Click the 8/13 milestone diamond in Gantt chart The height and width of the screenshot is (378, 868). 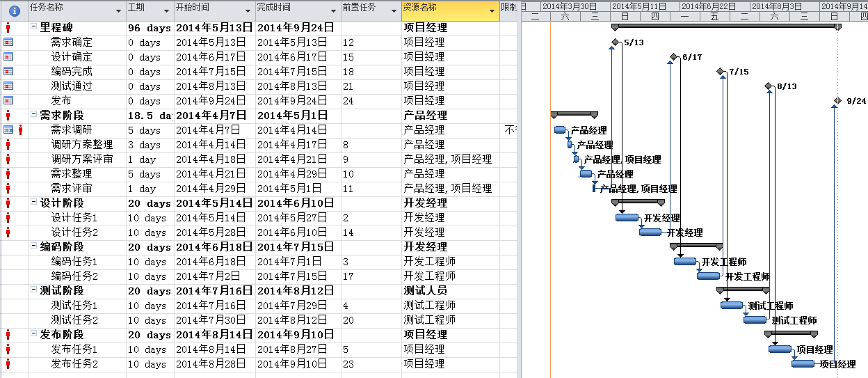pyautogui.click(x=769, y=86)
